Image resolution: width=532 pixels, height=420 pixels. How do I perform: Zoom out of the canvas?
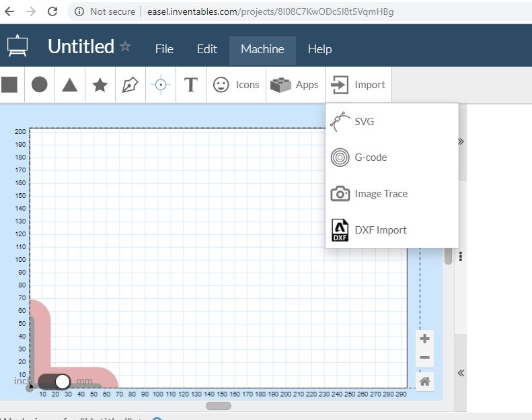click(424, 357)
